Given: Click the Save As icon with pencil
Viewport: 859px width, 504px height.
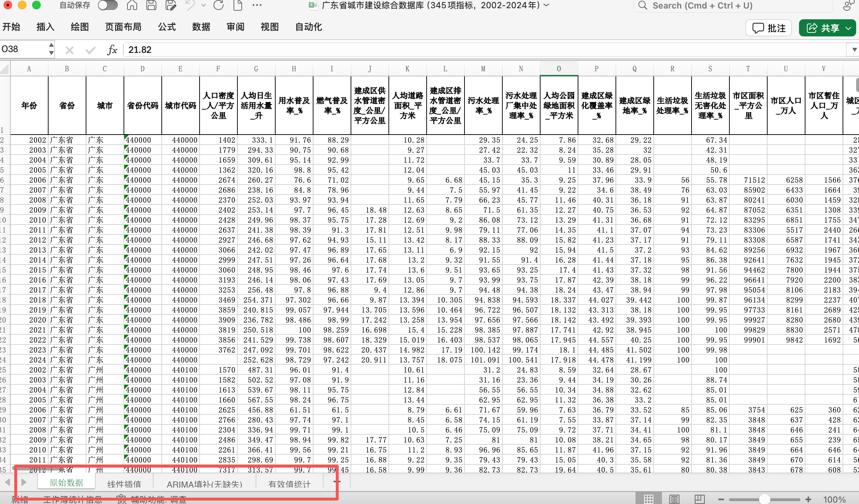Looking at the screenshot, I should coord(171,5).
